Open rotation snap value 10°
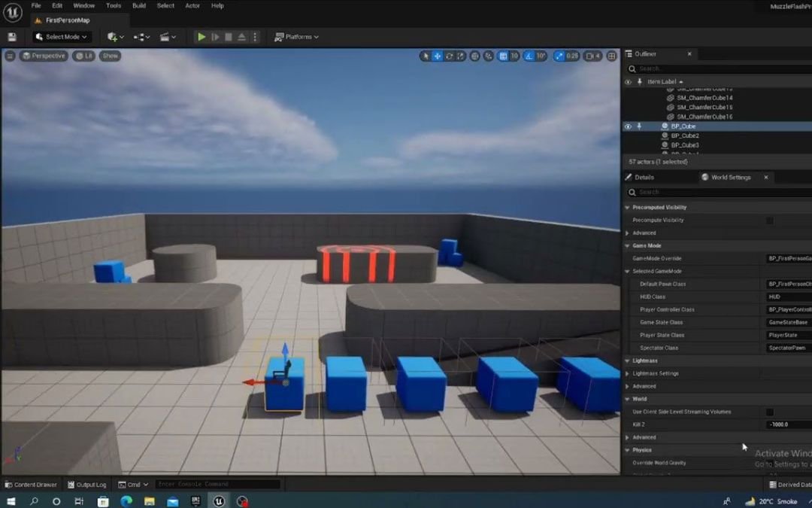 pyautogui.click(x=541, y=56)
